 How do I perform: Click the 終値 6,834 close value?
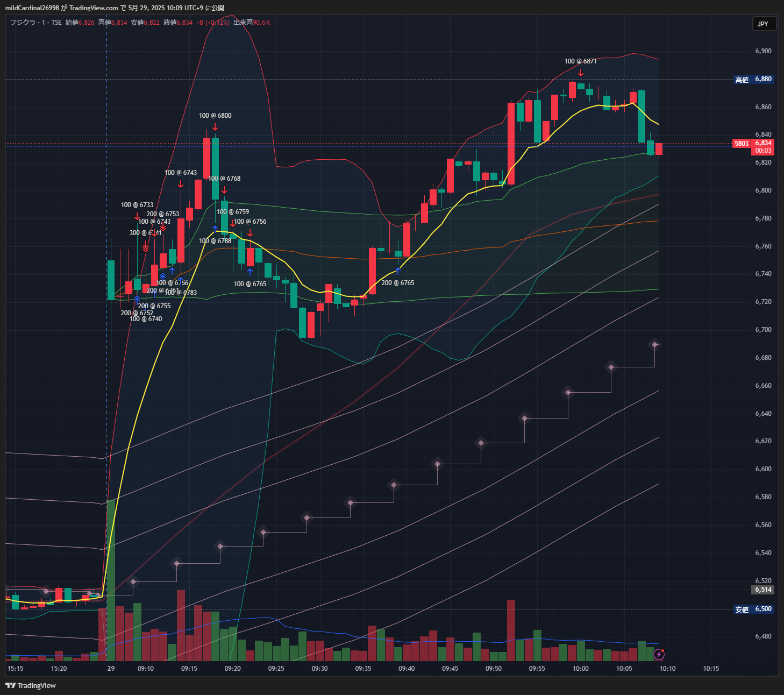pyautogui.click(x=178, y=23)
